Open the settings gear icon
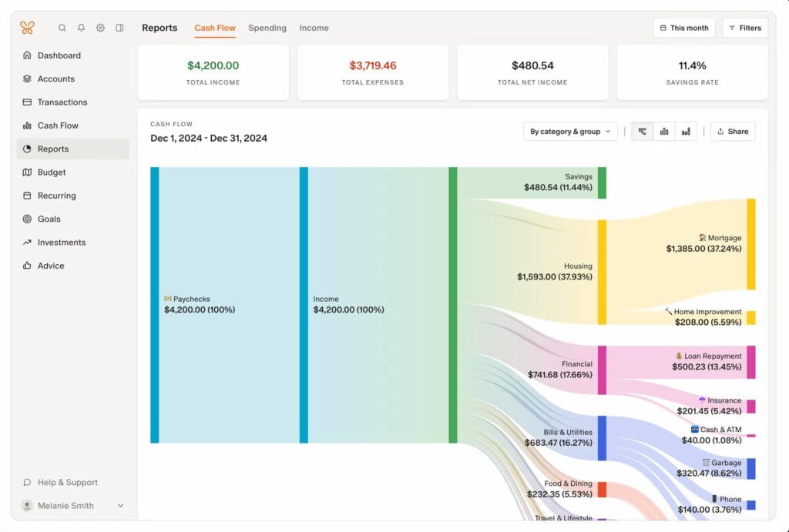 point(100,27)
